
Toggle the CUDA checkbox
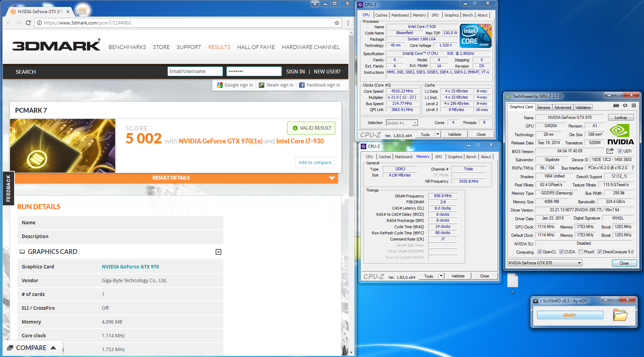562,252
